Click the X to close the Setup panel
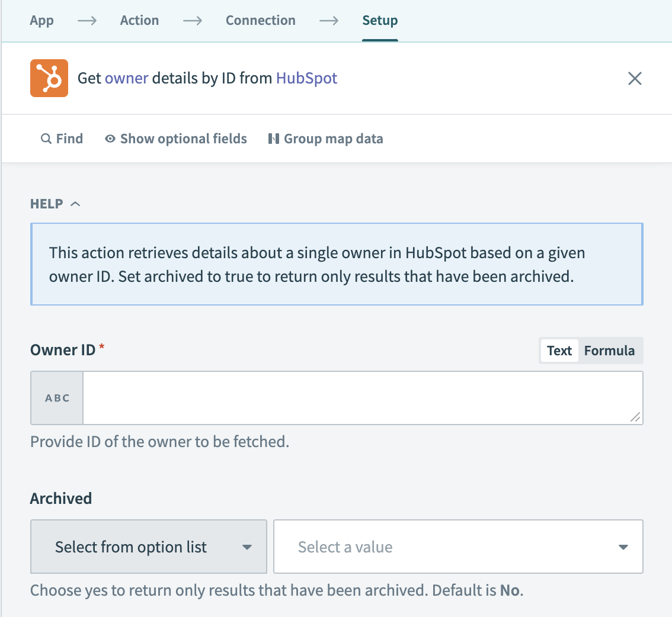This screenshot has height=617, width=672. (x=635, y=78)
